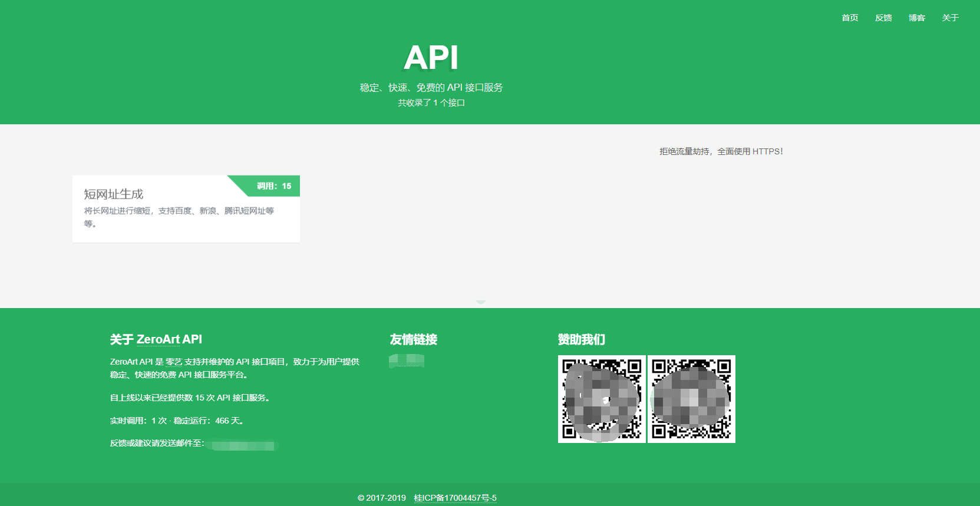Open the 零艺 link in footer description
Screen dimensions: 980x506
click(174, 362)
